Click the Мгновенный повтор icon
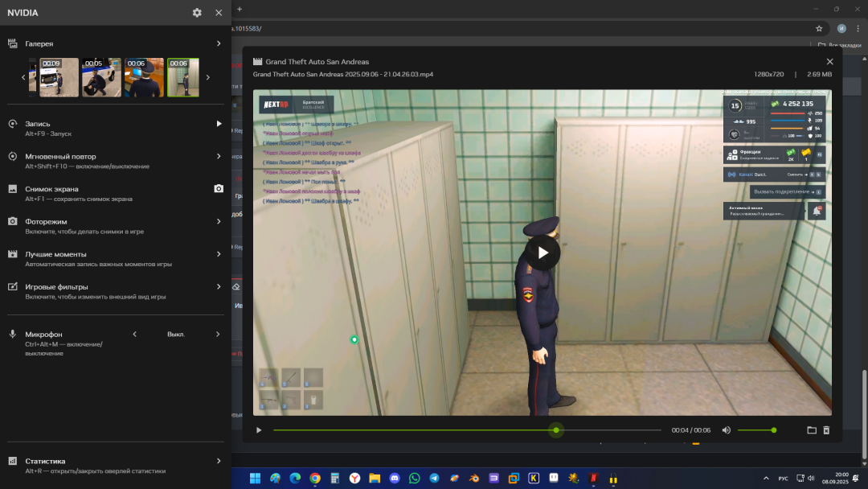 (x=13, y=156)
